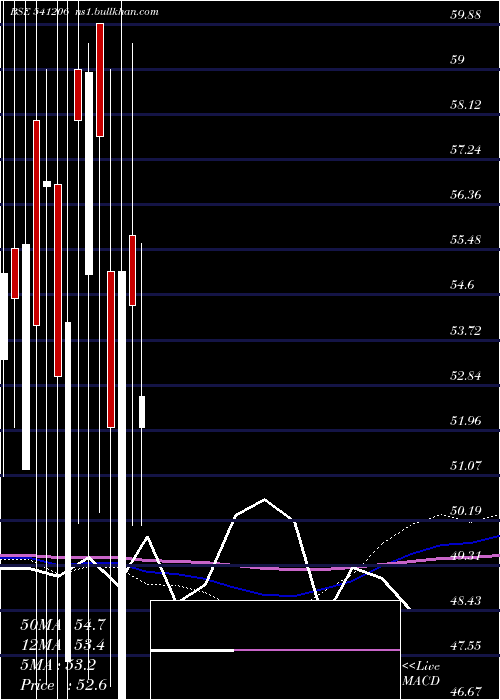Image resolution: width=500 pixels, height=700 pixels.
Task: Click the <<Live MACD label
Action: pyautogui.click(x=421, y=673)
